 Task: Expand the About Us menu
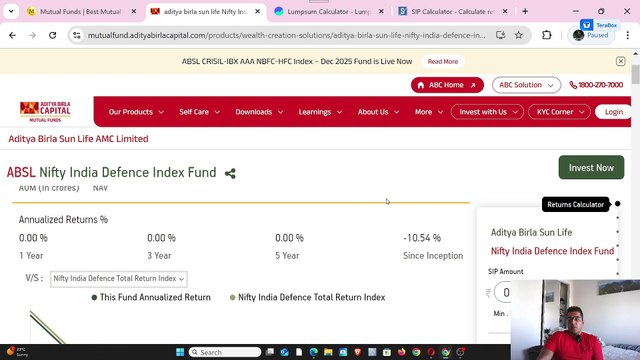click(x=378, y=112)
